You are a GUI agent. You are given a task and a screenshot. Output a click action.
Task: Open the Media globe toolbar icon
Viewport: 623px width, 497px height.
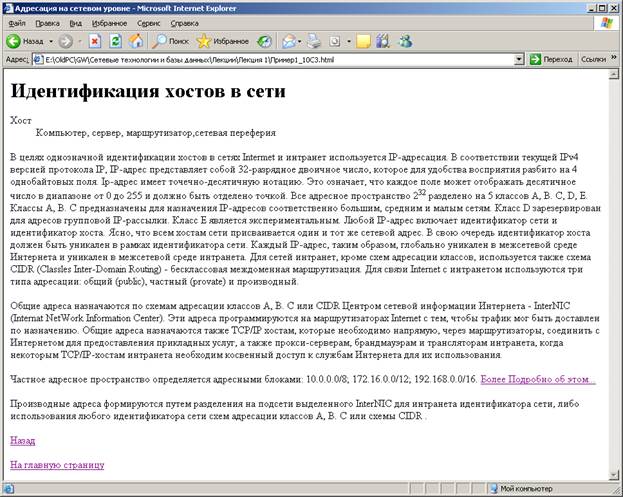pos(265,41)
